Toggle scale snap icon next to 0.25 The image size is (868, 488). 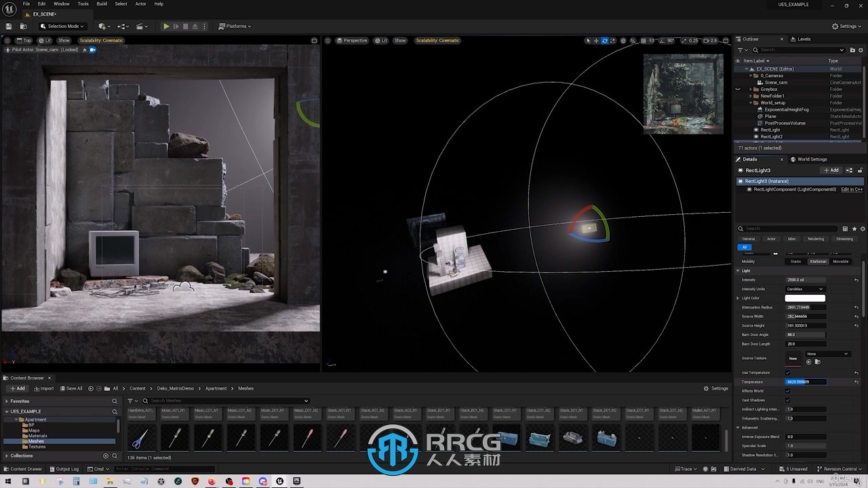(x=684, y=41)
